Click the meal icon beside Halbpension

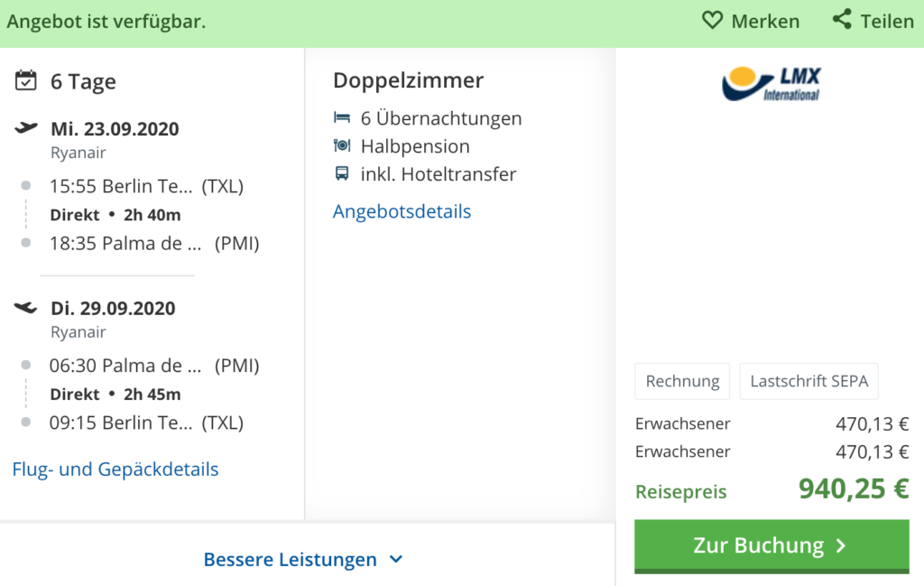342,145
